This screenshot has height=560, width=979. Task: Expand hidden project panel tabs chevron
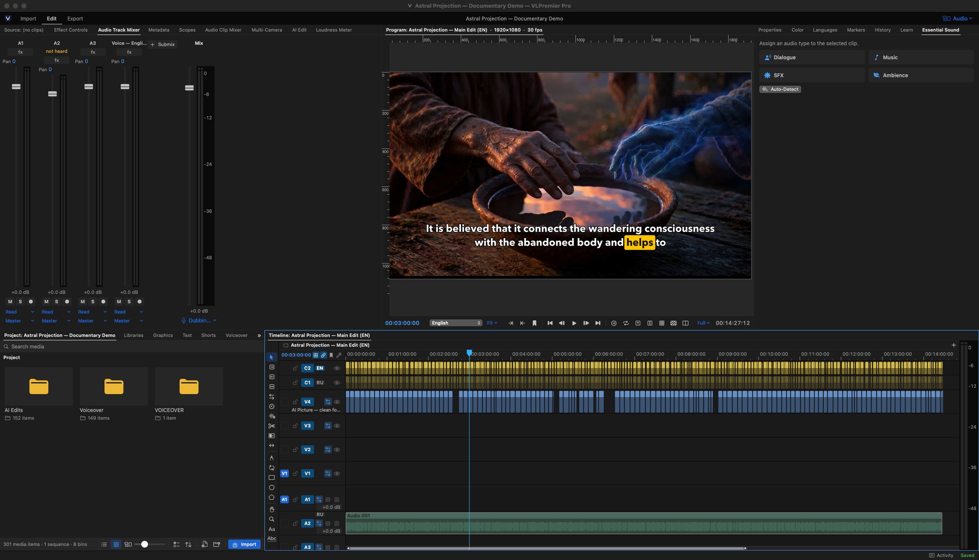259,336
